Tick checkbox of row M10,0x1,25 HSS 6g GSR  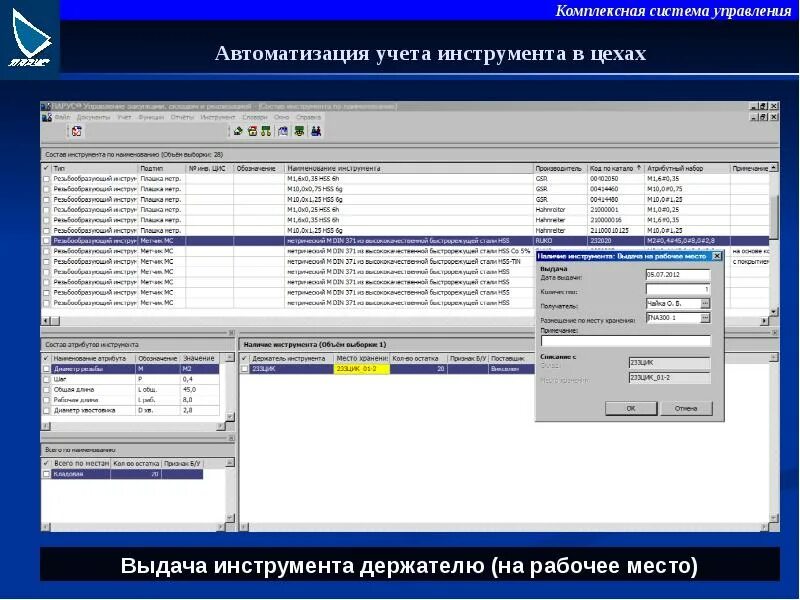47,200
